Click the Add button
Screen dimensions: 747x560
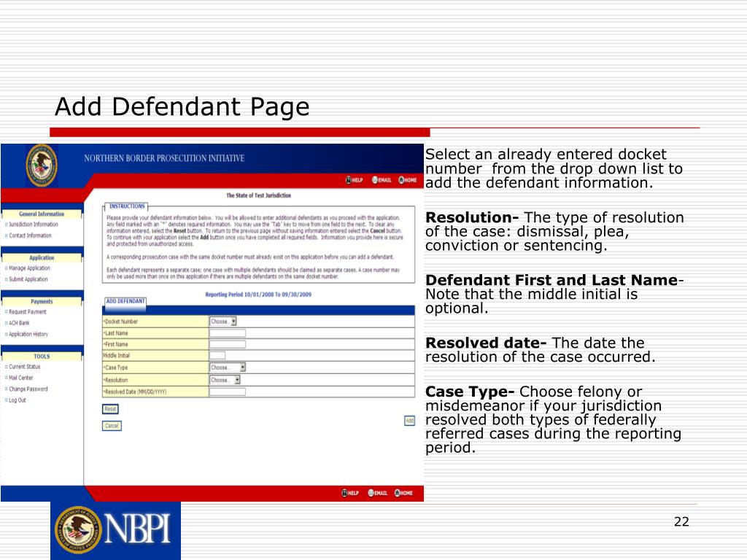pos(410,421)
